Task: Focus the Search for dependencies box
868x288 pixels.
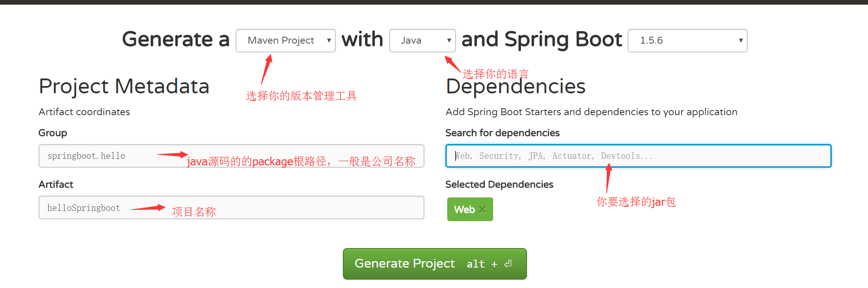Action: pyautogui.click(x=638, y=156)
